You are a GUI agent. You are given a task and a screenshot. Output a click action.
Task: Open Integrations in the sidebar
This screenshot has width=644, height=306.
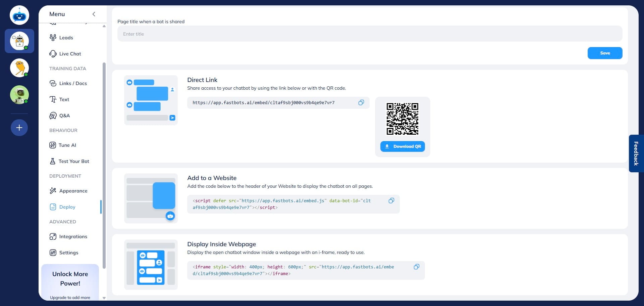pos(73,236)
